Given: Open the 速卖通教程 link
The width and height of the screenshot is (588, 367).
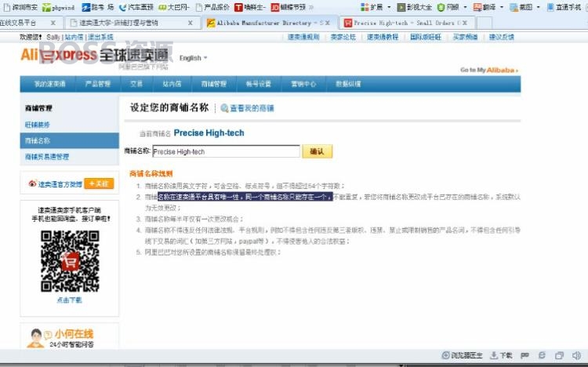Looking at the screenshot, I should pos(383,37).
